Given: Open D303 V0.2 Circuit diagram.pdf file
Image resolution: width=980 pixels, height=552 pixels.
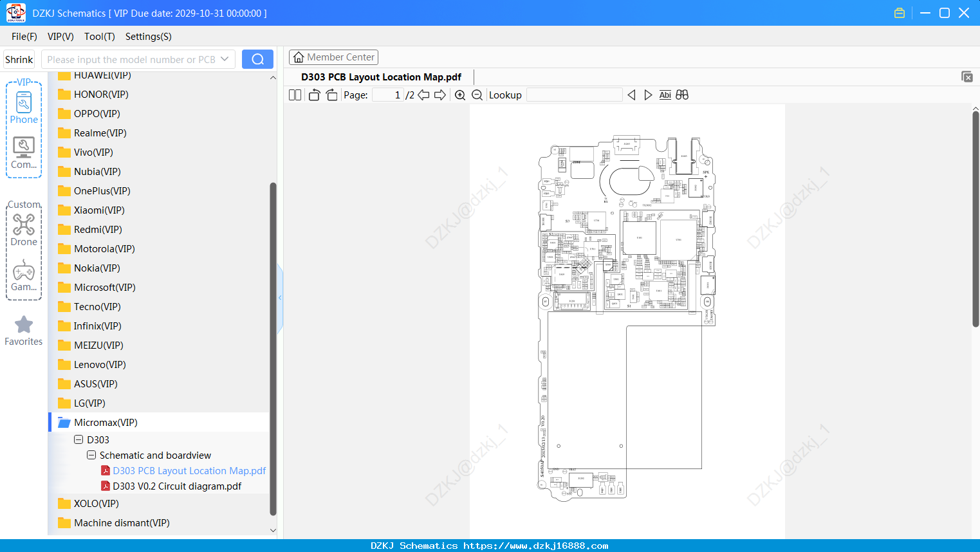Looking at the screenshot, I should 171,486.
